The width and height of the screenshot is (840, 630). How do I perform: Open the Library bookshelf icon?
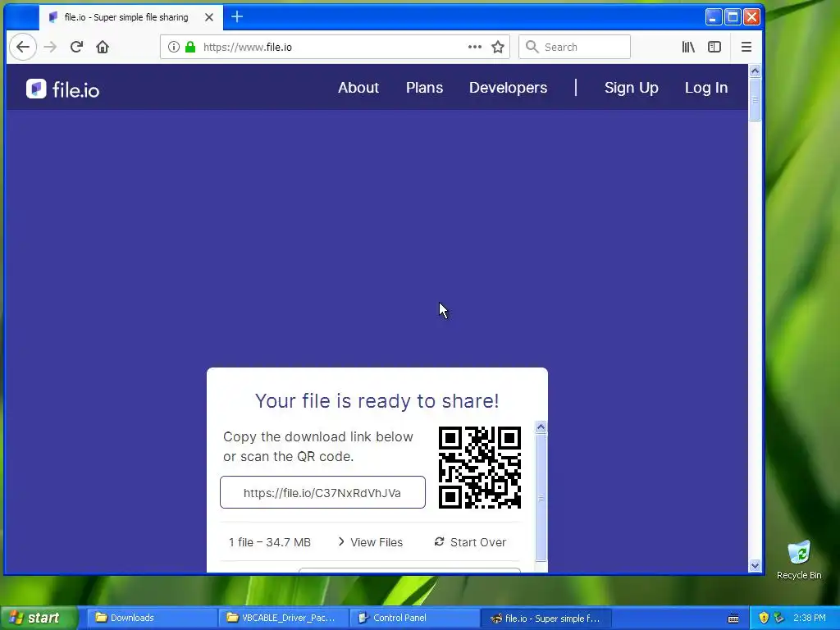688,47
